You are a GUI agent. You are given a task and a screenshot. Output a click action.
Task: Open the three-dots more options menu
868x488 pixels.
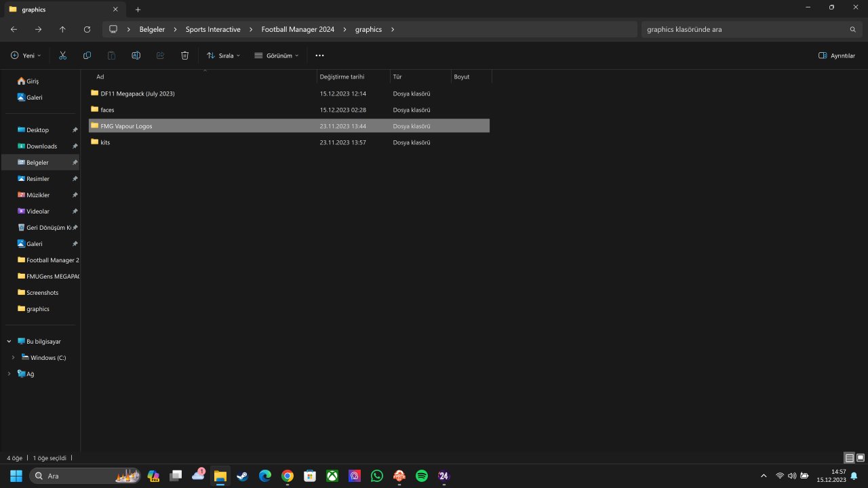[320, 56]
